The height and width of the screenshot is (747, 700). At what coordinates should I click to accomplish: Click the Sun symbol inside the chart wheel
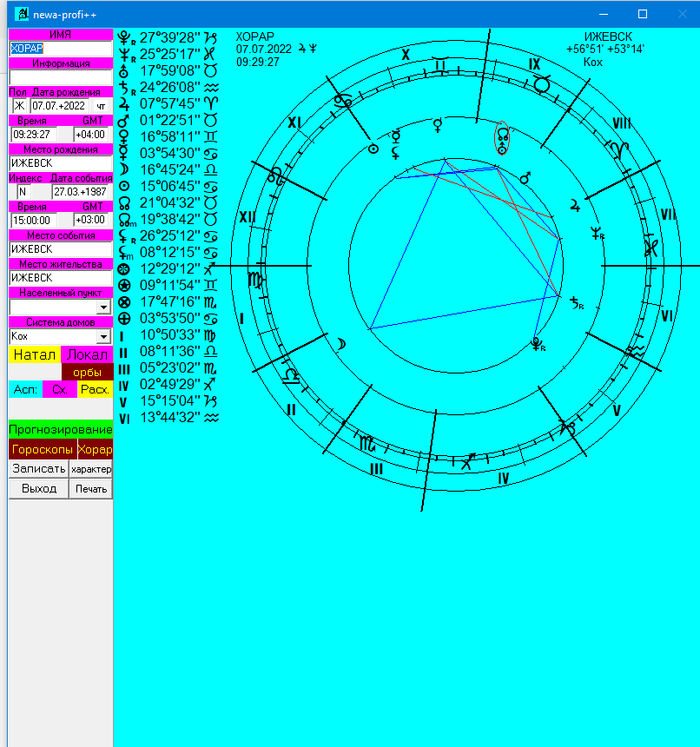pyautogui.click(x=373, y=149)
